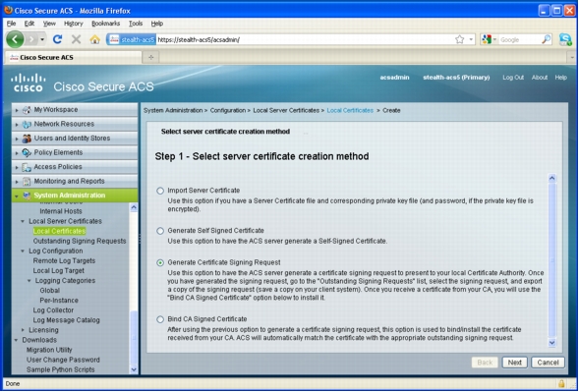
Task: Click the Network Resources icon
Action: coord(27,124)
